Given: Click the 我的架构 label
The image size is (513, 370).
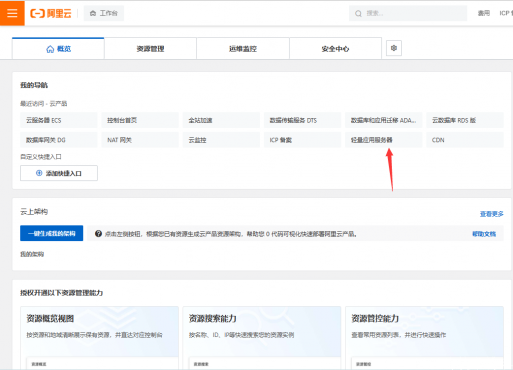Looking at the screenshot, I should [32, 254].
